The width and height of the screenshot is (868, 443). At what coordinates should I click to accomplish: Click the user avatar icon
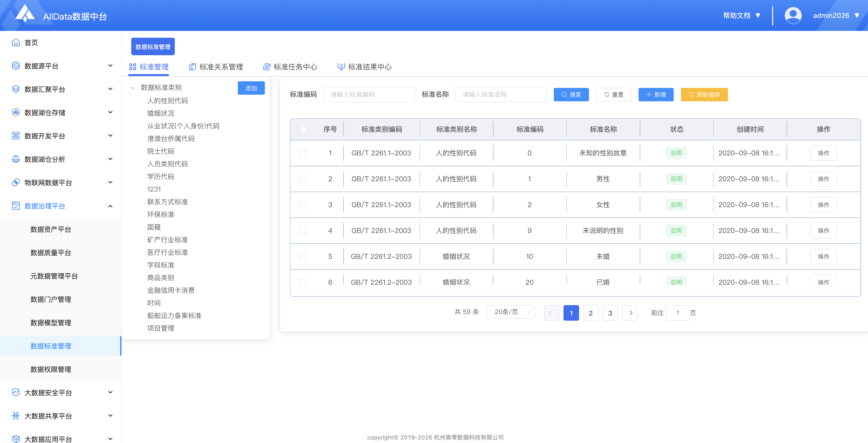click(793, 16)
